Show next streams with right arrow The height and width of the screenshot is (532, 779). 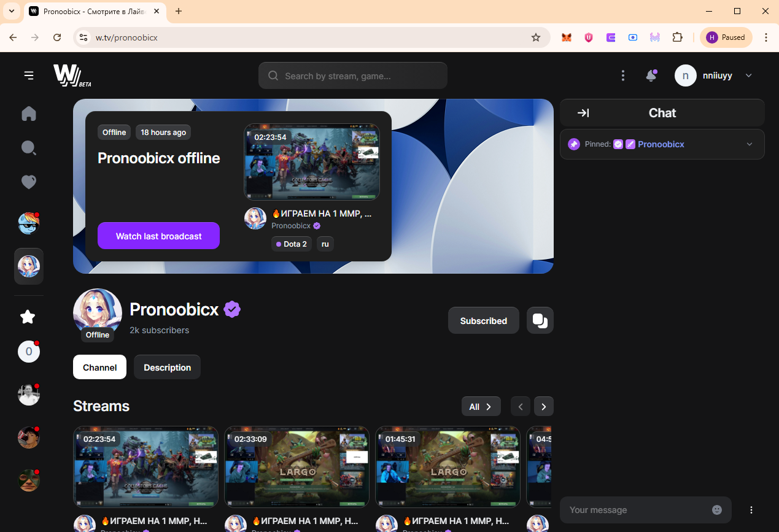click(x=544, y=406)
